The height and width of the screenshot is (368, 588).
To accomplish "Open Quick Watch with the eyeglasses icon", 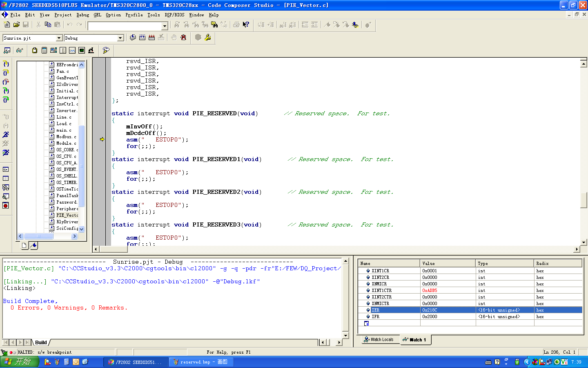I will coord(19,50).
